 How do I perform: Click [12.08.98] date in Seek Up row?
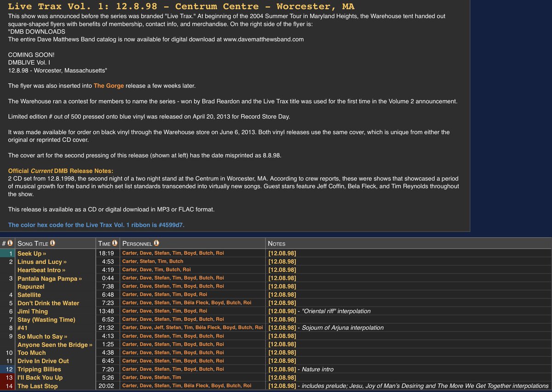click(x=282, y=253)
